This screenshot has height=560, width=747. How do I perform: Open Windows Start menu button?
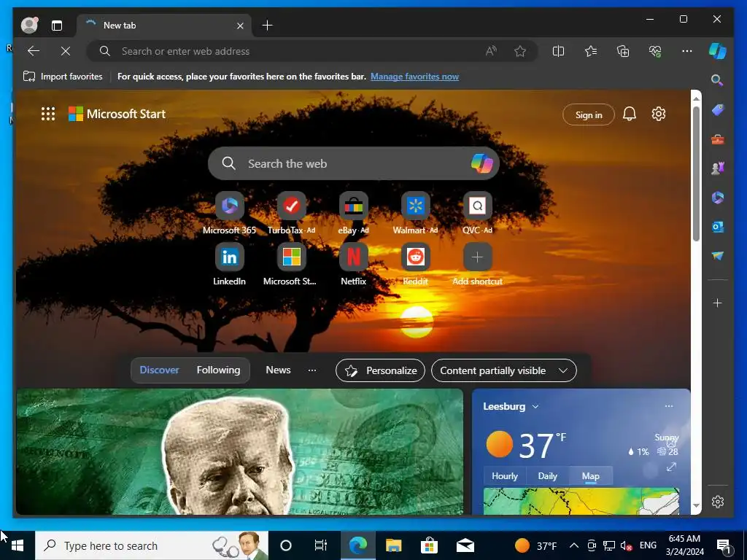coord(18,545)
